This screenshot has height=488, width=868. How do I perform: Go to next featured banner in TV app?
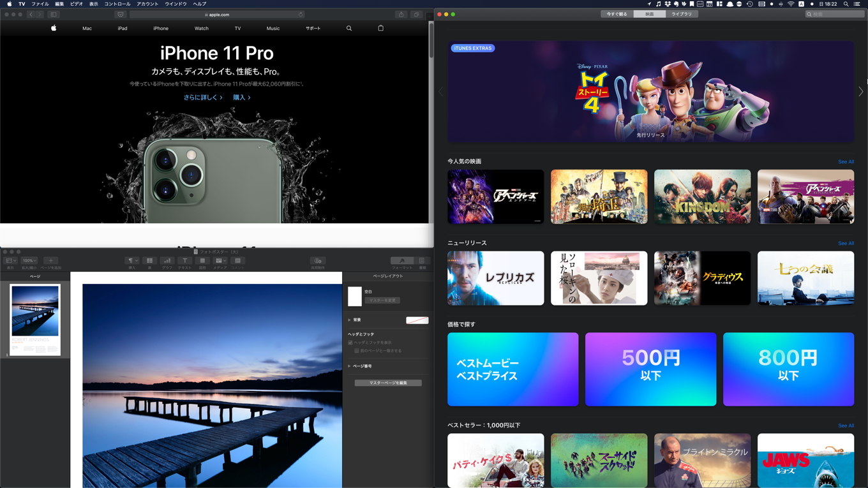(861, 92)
